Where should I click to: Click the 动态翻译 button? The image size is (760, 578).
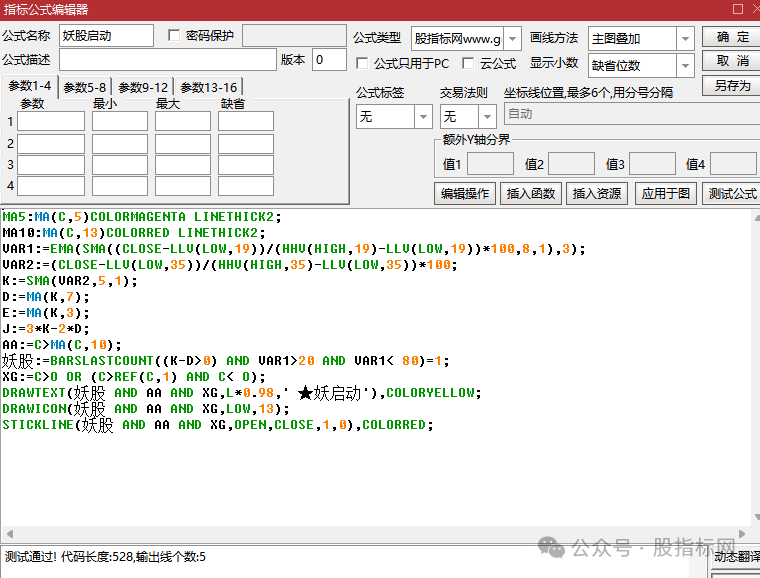point(736,557)
